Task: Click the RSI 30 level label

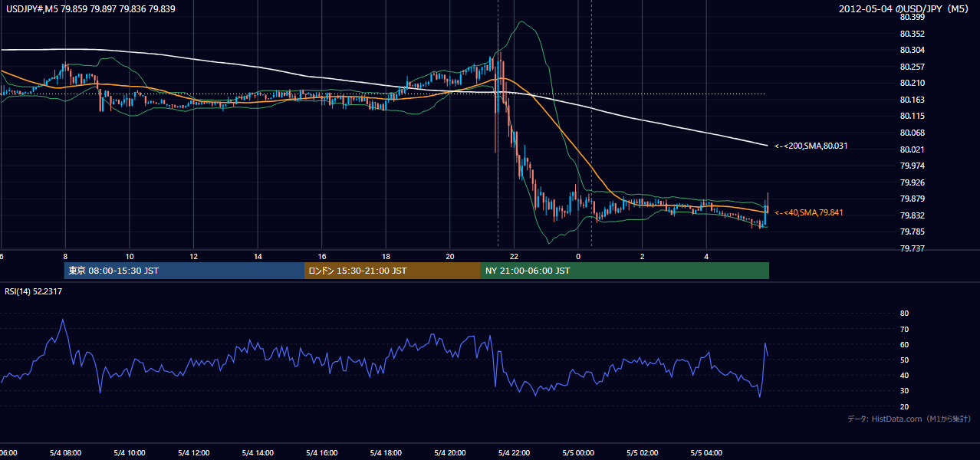Action: pyautogui.click(x=904, y=391)
